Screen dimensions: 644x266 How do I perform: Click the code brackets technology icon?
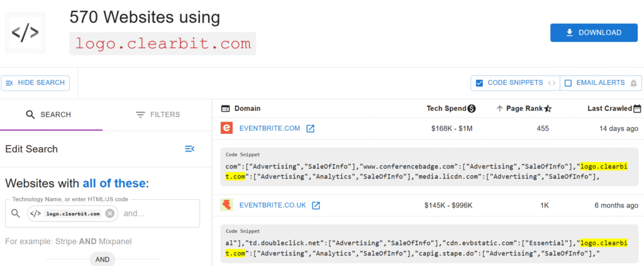point(25,33)
